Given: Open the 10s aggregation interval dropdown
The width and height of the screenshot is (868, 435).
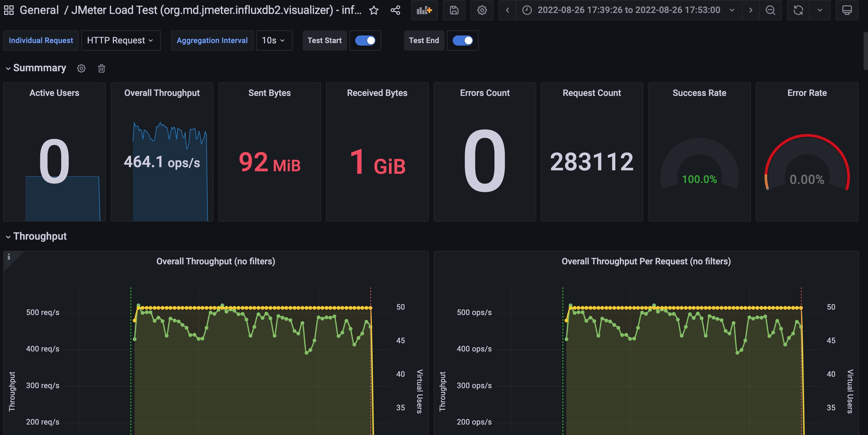Looking at the screenshot, I should coord(274,41).
